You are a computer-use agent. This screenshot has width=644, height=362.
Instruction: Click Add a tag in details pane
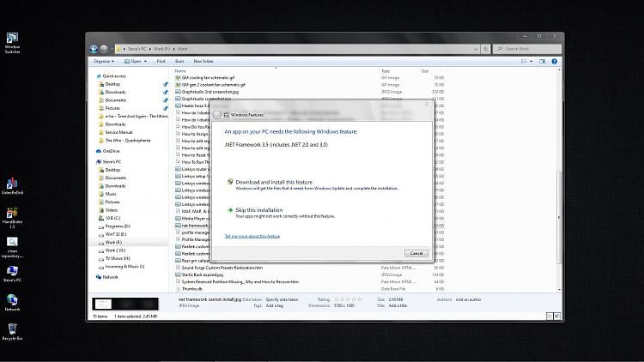point(275,305)
